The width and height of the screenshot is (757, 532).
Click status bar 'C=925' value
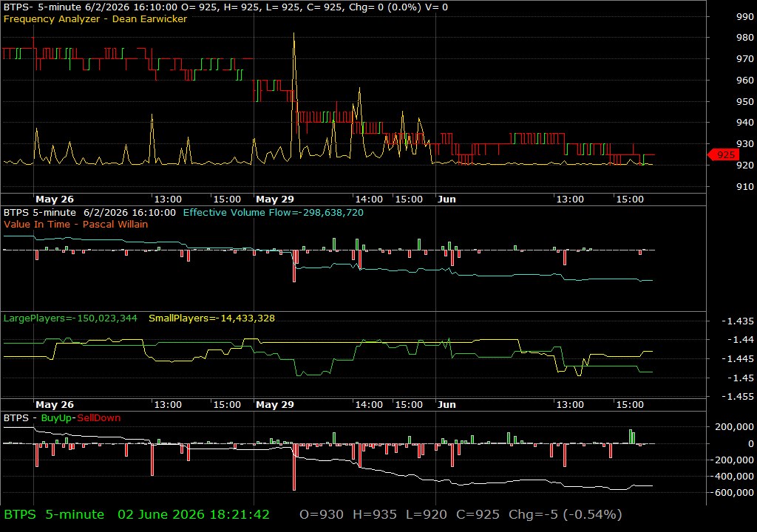478,514
